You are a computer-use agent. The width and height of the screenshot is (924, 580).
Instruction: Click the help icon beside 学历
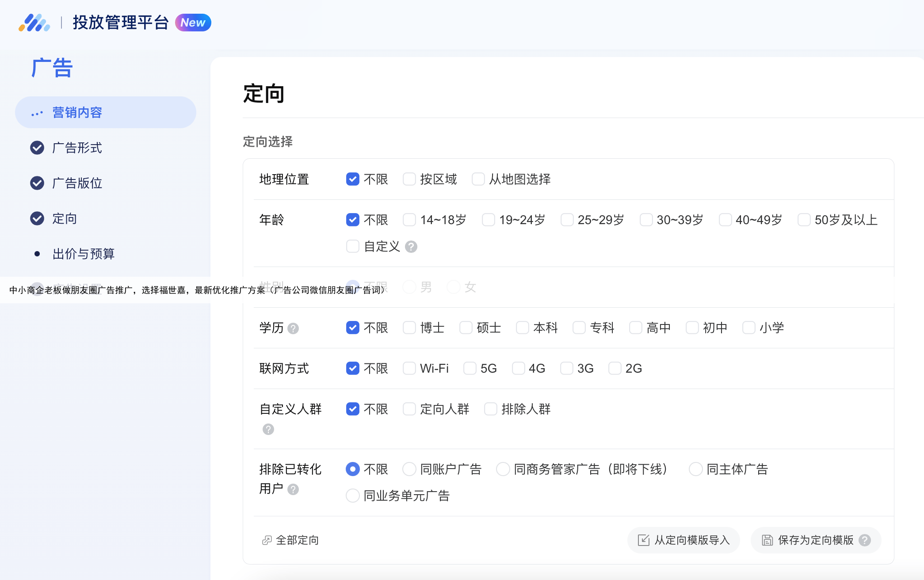click(x=293, y=328)
